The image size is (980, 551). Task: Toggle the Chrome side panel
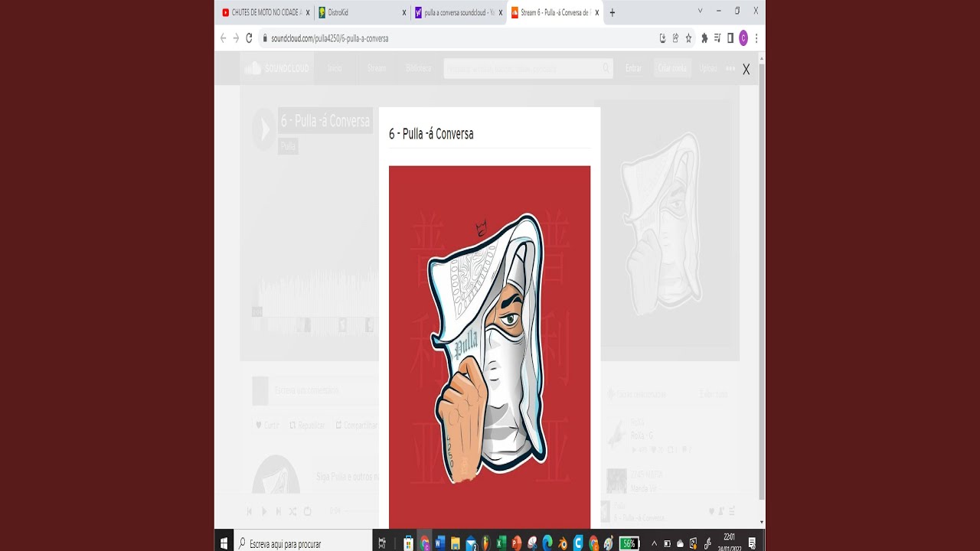tap(730, 37)
